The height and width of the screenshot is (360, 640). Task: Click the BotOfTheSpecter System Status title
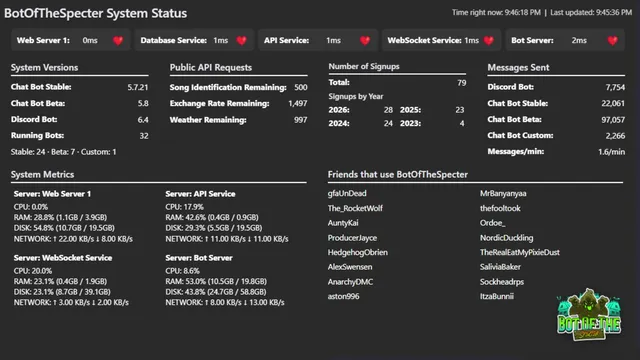pos(96,13)
